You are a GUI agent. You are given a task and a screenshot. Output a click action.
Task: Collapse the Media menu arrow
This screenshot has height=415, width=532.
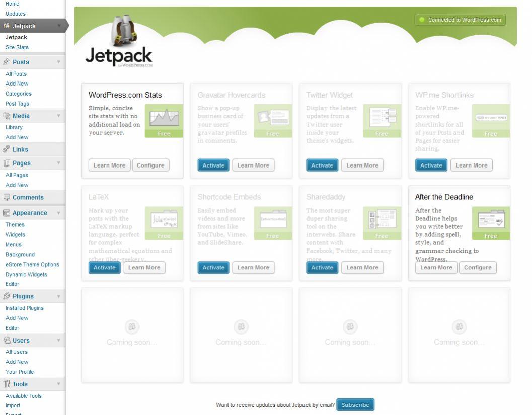pyautogui.click(x=59, y=116)
